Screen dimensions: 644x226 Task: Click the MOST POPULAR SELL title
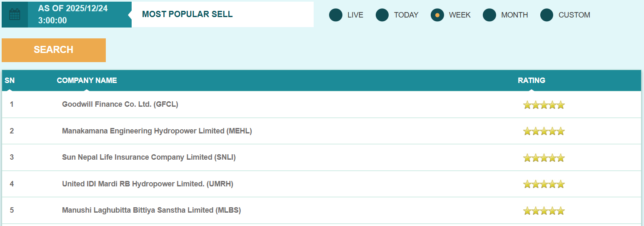pos(187,14)
